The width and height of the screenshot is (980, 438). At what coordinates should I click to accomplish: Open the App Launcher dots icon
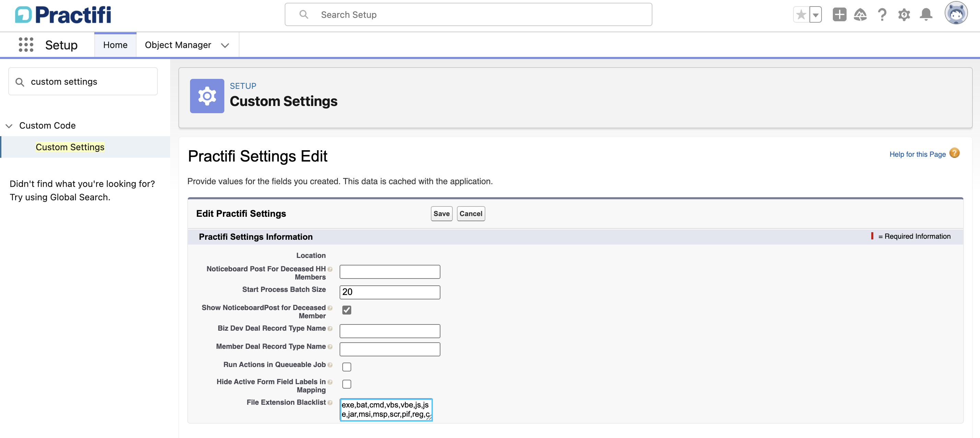click(26, 45)
